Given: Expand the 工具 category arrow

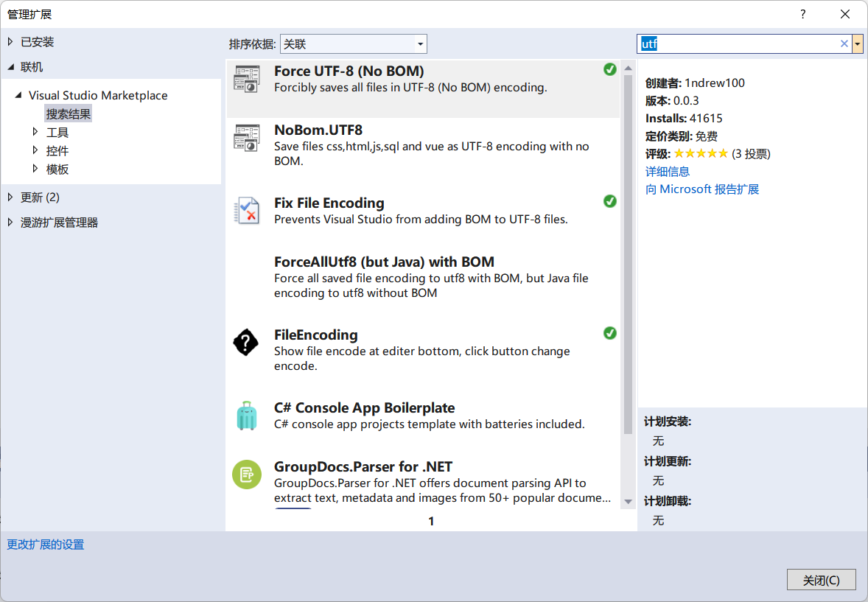Looking at the screenshot, I should pyautogui.click(x=35, y=132).
